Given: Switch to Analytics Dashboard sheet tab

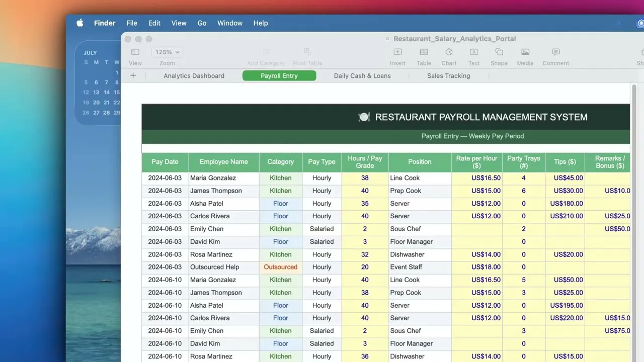Looking at the screenshot, I should click(x=194, y=76).
